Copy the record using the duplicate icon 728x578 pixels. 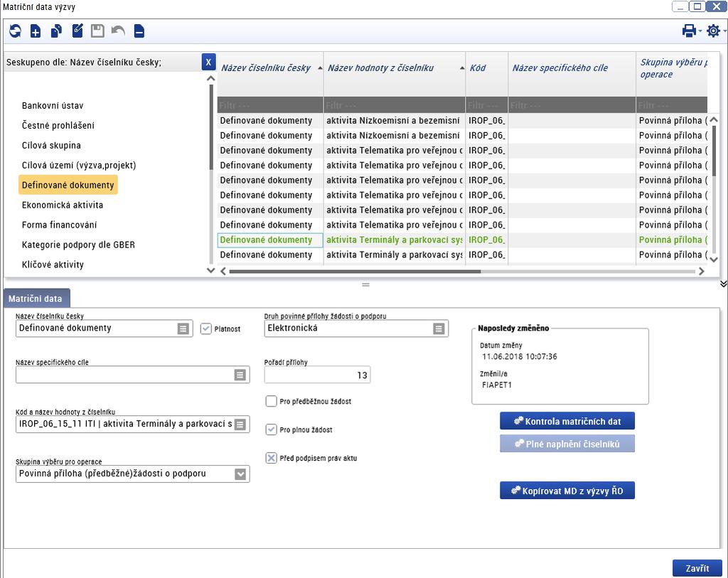56,31
